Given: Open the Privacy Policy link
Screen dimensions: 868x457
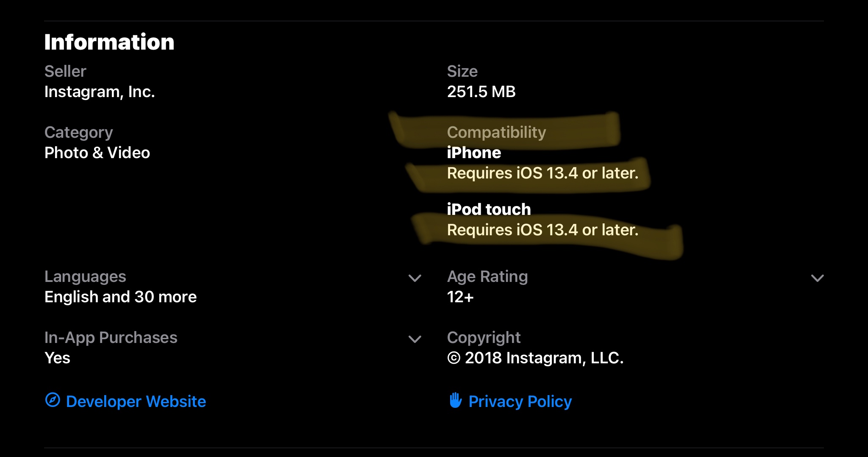Looking at the screenshot, I should coord(520,401).
